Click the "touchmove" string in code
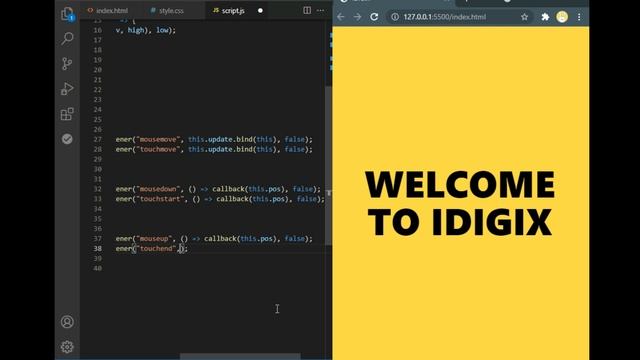 (x=158, y=149)
